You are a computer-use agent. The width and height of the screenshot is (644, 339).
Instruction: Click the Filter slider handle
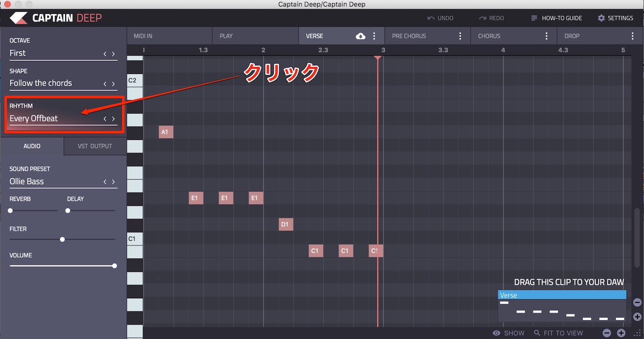(62, 239)
